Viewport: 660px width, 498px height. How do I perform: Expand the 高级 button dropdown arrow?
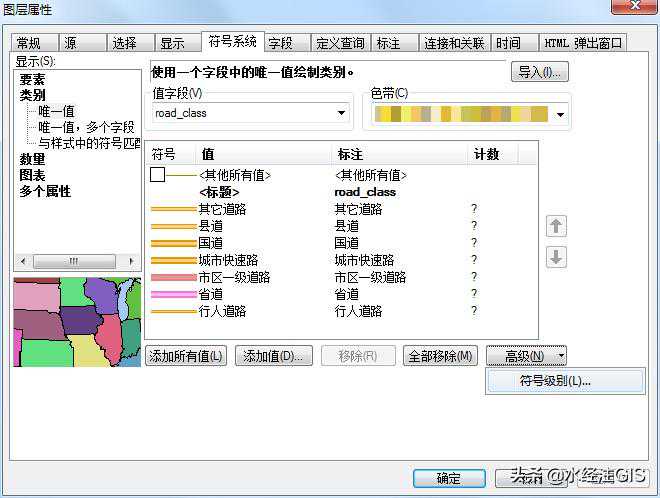(x=562, y=356)
